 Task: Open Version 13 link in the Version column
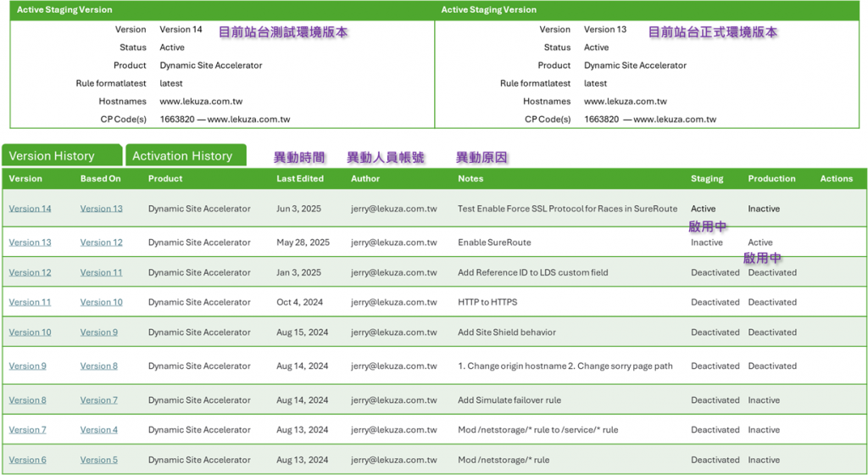coord(30,243)
